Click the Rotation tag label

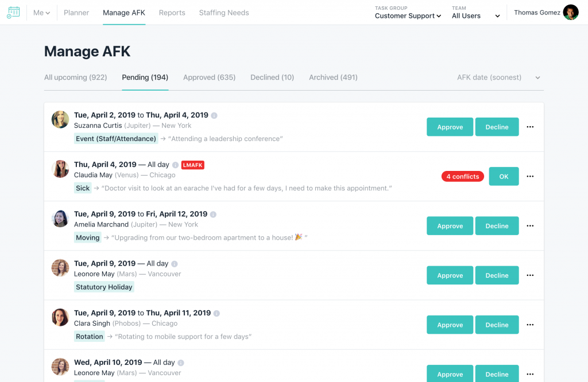89,336
